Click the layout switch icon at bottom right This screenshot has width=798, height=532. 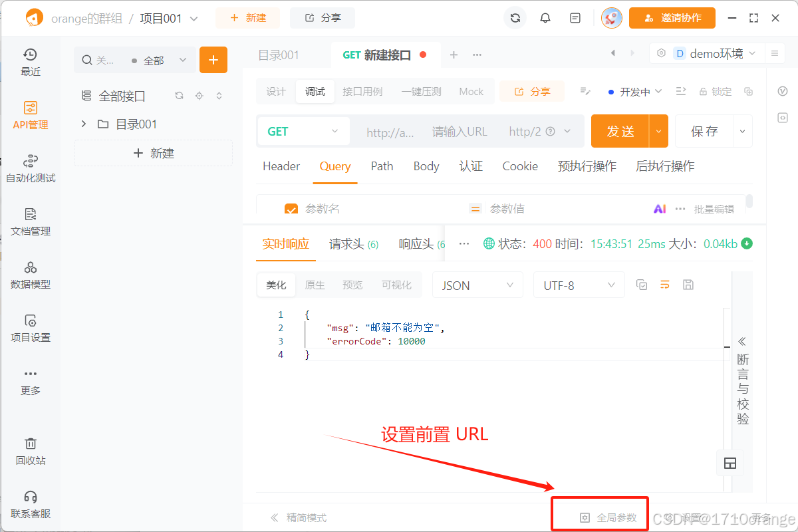pyautogui.click(x=730, y=464)
